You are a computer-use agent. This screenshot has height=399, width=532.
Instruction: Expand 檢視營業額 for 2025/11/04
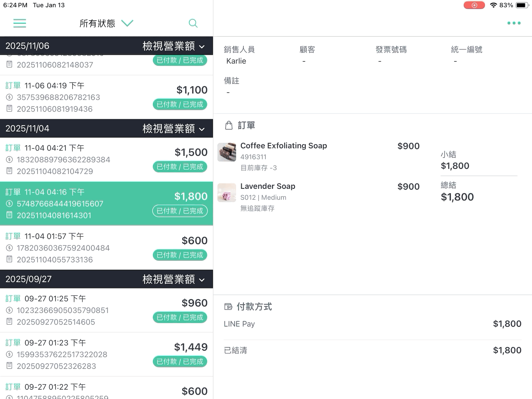tap(174, 129)
